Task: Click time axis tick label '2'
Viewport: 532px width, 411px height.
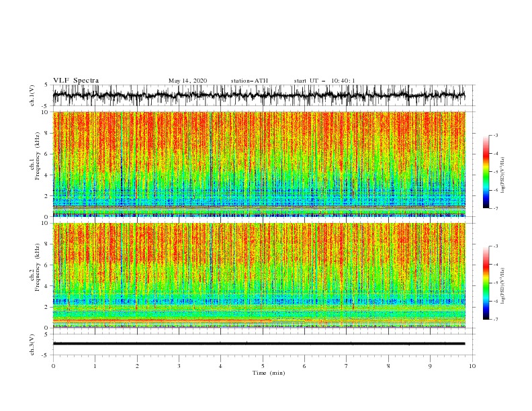Action: pos(137,366)
